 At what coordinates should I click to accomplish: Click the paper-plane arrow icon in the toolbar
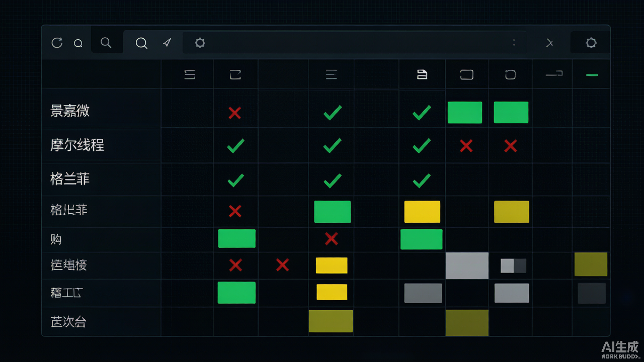(167, 43)
